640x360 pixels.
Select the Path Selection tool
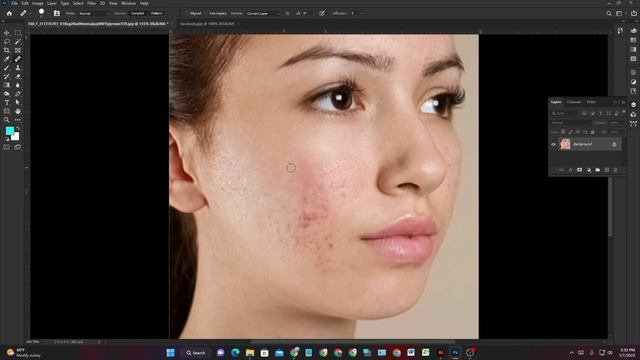(x=18, y=102)
